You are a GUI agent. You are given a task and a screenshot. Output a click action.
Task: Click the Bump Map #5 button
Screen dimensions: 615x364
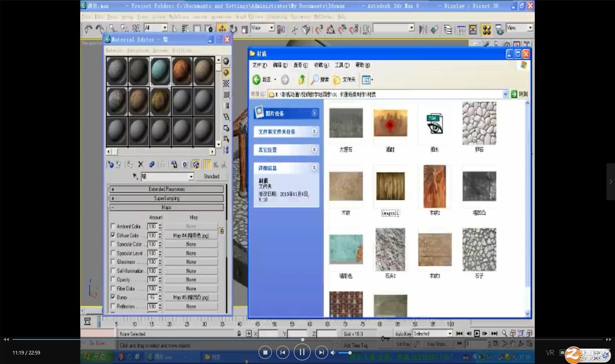(191, 297)
